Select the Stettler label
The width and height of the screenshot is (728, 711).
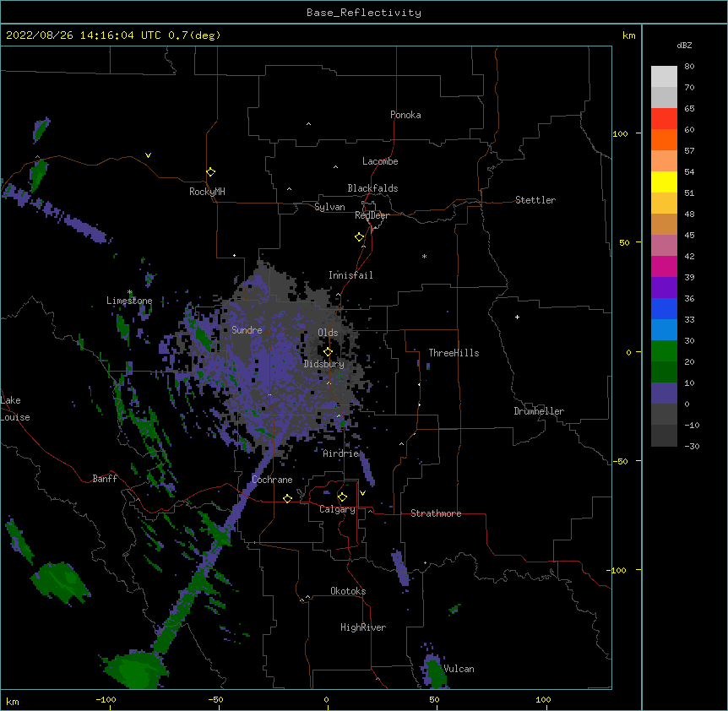[x=535, y=200]
